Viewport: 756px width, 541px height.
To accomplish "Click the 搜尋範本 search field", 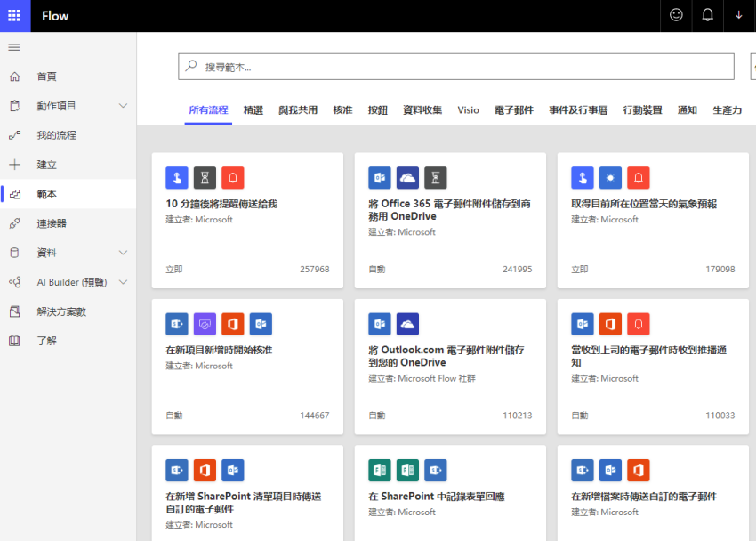I will tap(456, 67).
